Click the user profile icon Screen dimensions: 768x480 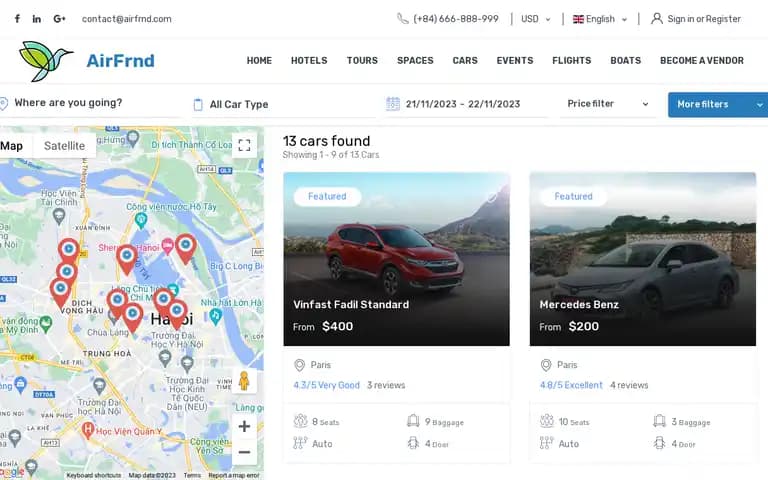pos(657,19)
